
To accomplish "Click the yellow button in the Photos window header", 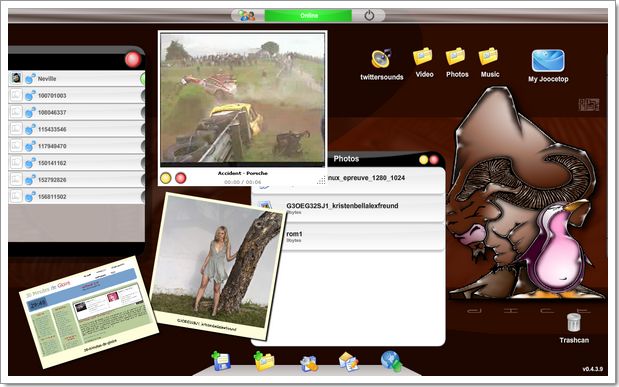I will (x=424, y=160).
